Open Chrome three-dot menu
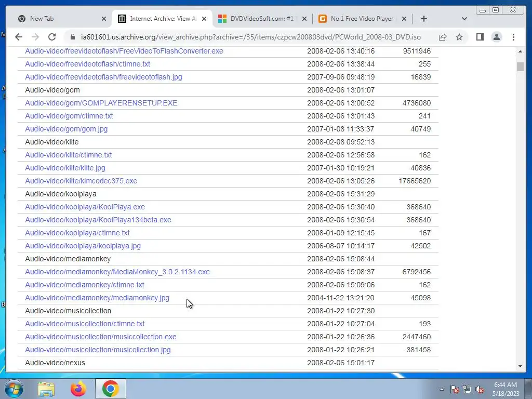 point(513,37)
